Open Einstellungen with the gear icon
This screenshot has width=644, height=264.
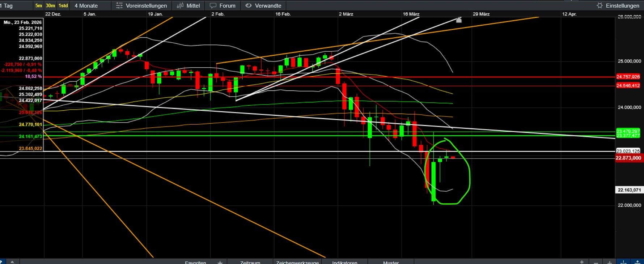tap(618, 5)
